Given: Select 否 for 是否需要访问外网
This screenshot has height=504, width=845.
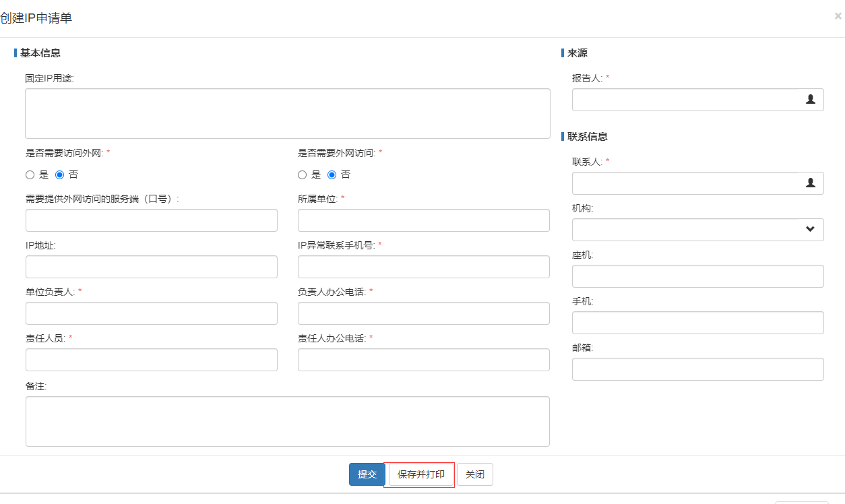Looking at the screenshot, I should (x=59, y=175).
